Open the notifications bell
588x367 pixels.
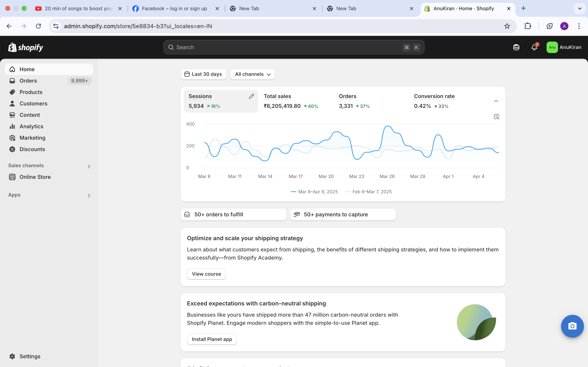click(534, 47)
